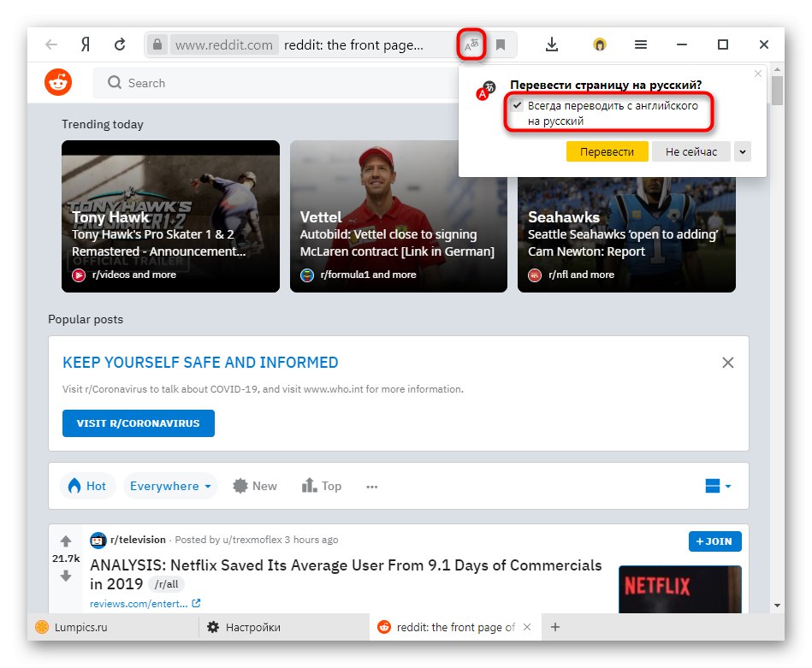Open the Downloads icon on toolbar
Screen dimensions: 812x668
(x=551, y=43)
